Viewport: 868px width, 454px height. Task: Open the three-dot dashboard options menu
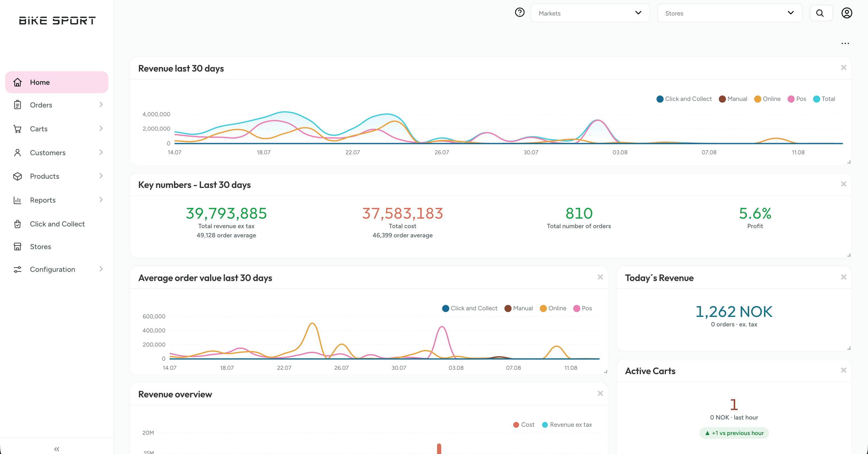coord(845,43)
